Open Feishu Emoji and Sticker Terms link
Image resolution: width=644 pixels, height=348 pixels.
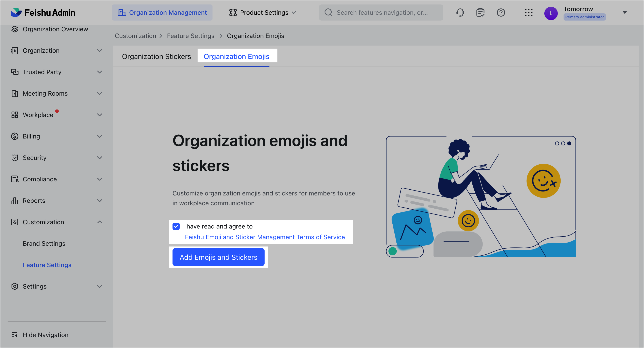(265, 237)
